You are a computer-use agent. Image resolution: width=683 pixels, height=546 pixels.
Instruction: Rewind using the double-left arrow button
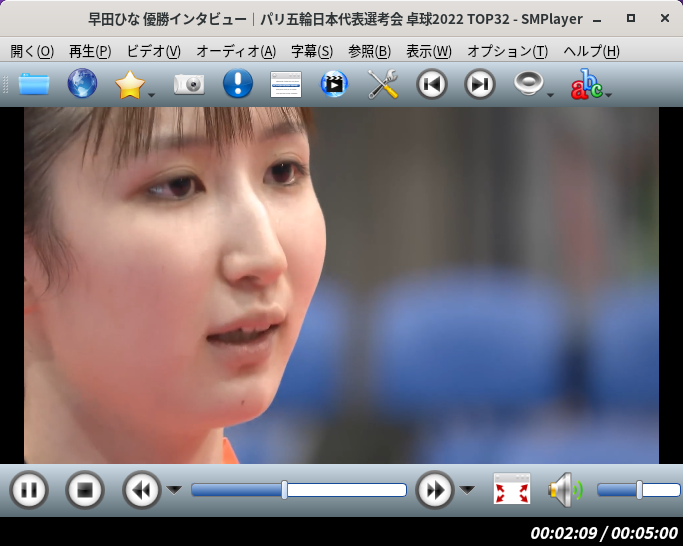[142, 490]
